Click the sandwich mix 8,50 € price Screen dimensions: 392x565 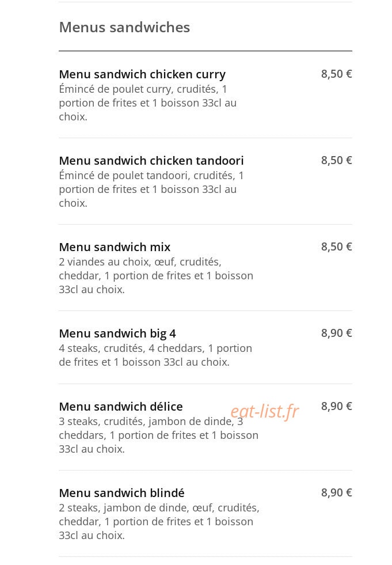(x=337, y=247)
